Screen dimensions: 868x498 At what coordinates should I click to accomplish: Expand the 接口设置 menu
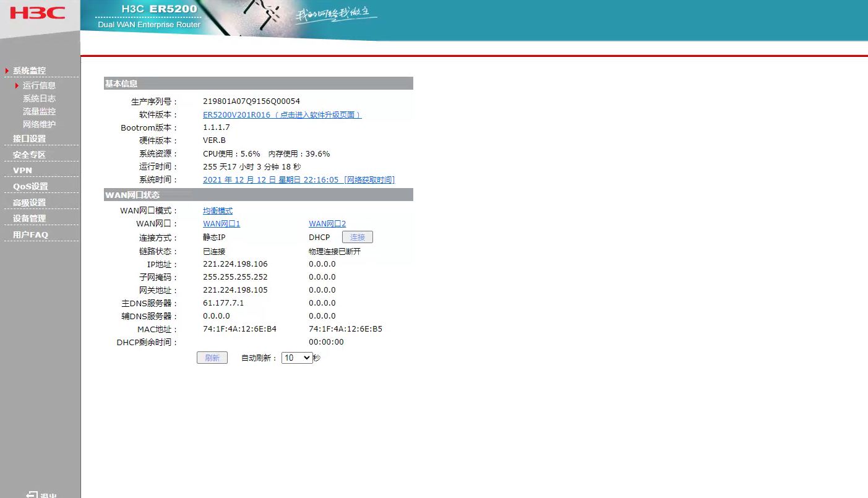click(x=30, y=139)
